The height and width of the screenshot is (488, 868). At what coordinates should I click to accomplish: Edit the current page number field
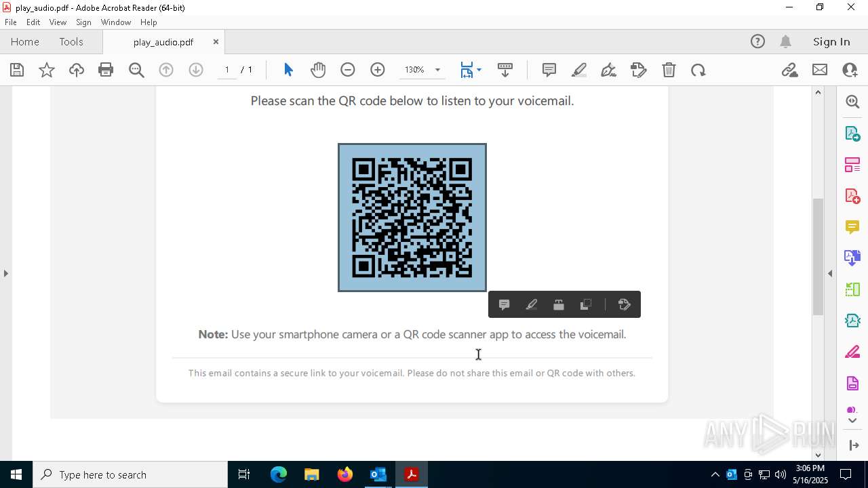[x=227, y=70]
